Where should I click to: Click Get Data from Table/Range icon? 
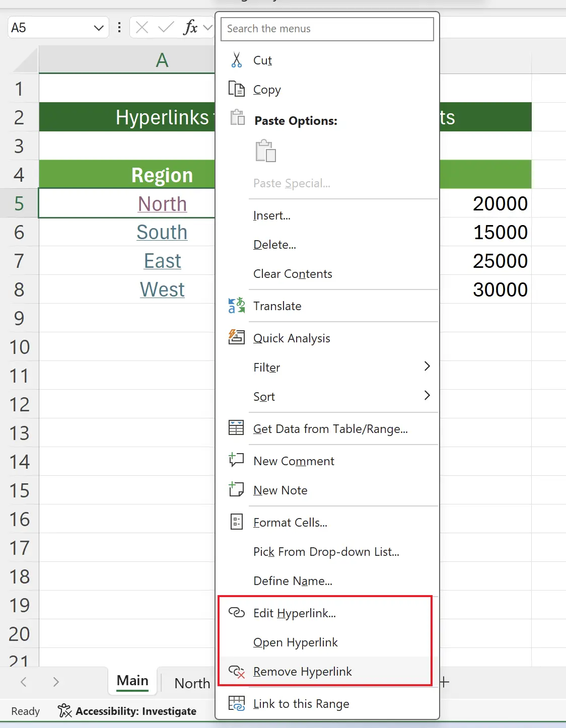236,428
